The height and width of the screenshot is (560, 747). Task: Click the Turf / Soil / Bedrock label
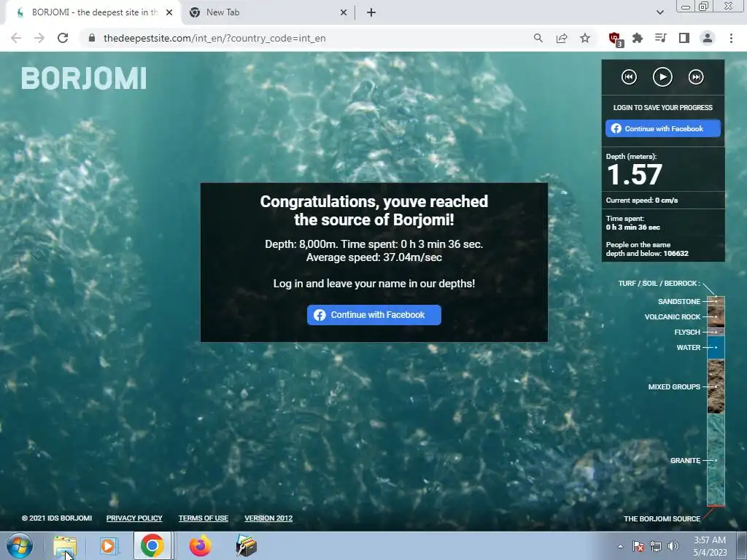[x=659, y=284]
